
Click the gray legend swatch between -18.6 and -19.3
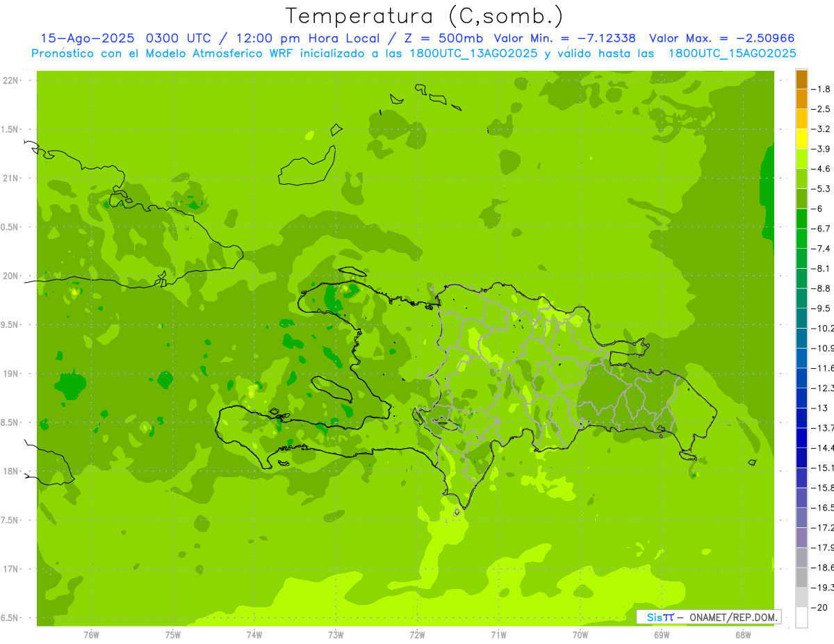coord(801,578)
